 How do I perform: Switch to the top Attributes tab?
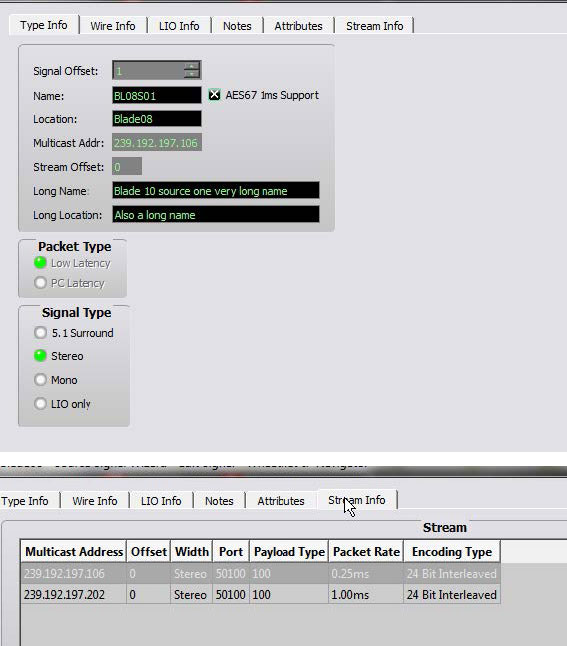[298, 26]
